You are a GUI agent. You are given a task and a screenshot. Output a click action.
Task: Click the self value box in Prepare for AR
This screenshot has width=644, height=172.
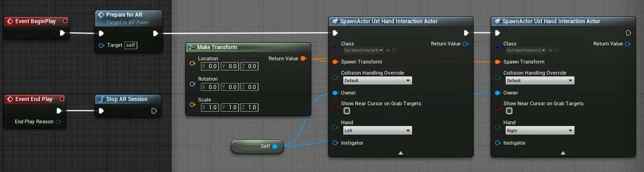tap(131, 45)
